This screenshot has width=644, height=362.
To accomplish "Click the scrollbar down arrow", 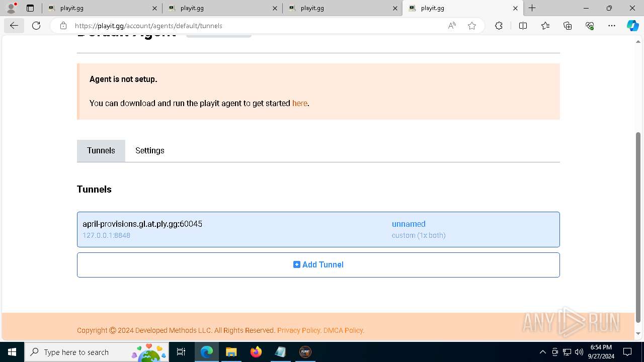I will [x=638, y=334].
